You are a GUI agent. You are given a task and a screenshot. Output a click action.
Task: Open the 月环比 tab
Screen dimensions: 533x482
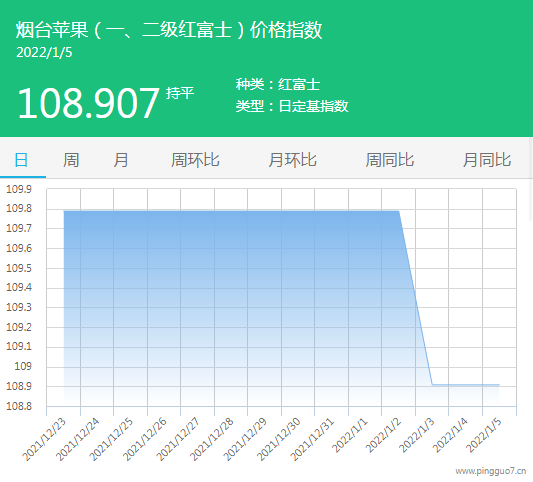pyautogui.click(x=292, y=160)
